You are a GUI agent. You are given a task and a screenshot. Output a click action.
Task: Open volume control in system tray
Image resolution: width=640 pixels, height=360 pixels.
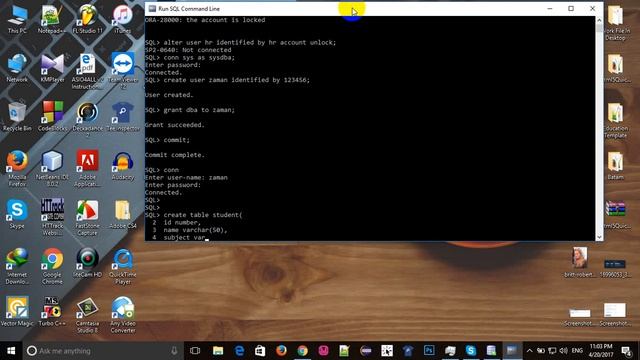(564, 351)
